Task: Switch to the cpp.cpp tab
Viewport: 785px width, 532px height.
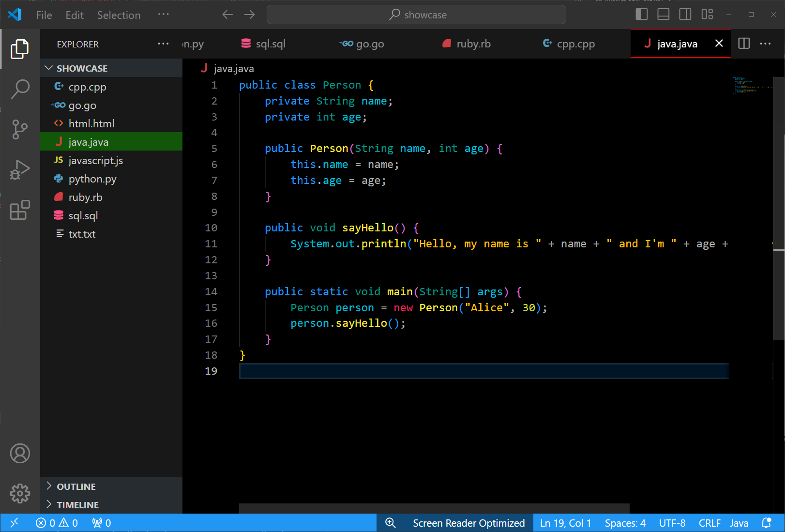Action: coord(576,44)
